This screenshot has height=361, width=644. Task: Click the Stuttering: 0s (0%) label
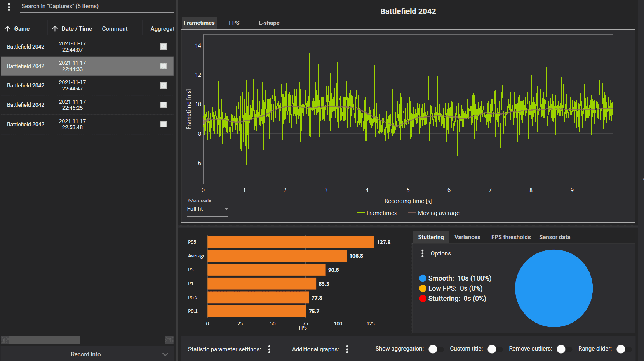coord(457,299)
